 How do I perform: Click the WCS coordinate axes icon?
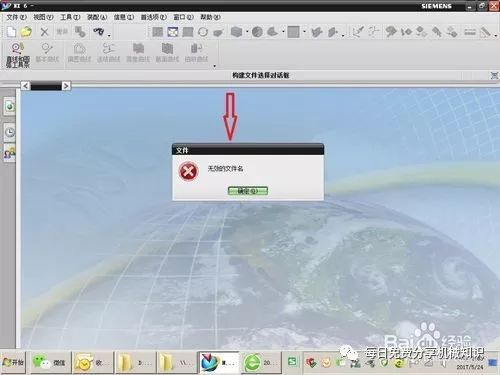[358, 32]
